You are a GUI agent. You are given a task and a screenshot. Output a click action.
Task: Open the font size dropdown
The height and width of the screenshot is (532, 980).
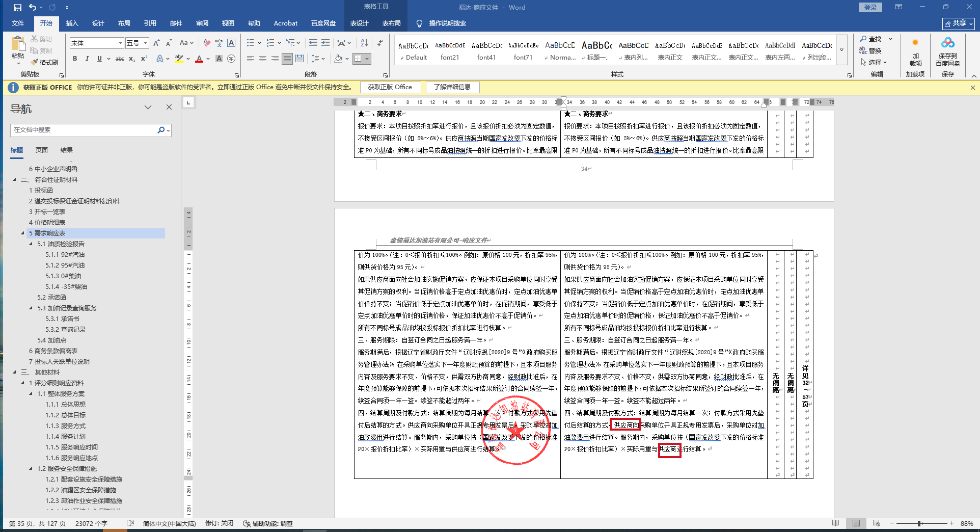tap(145, 43)
